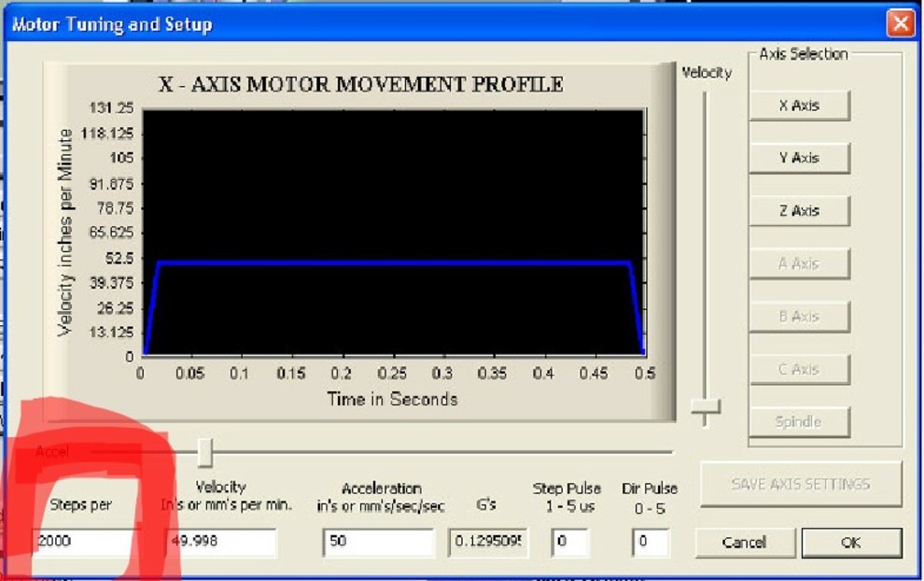
Task: Click the B Axis selection button
Action: pyautogui.click(x=799, y=317)
